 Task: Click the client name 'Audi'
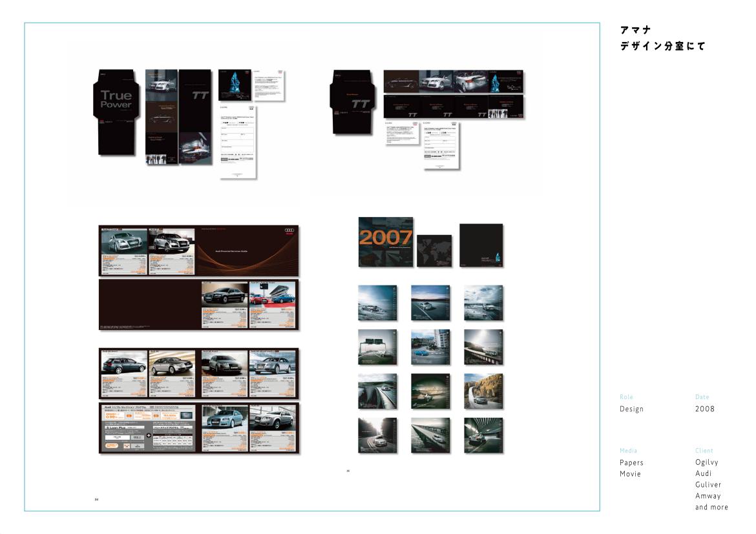tap(704, 473)
